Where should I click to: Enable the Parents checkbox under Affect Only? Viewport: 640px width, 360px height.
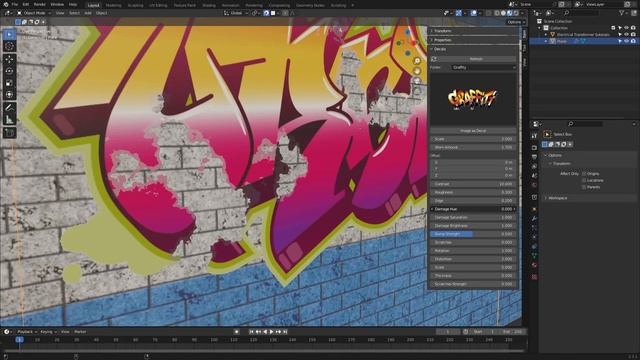584,187
